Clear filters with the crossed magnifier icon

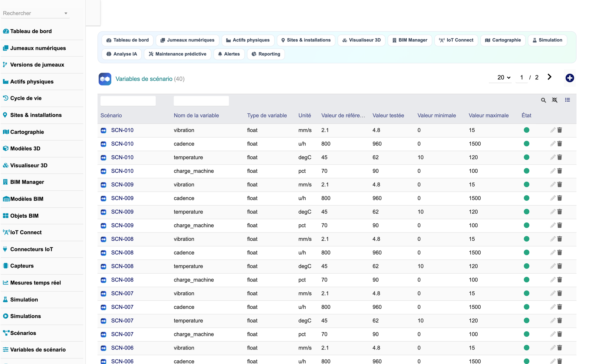554,100
